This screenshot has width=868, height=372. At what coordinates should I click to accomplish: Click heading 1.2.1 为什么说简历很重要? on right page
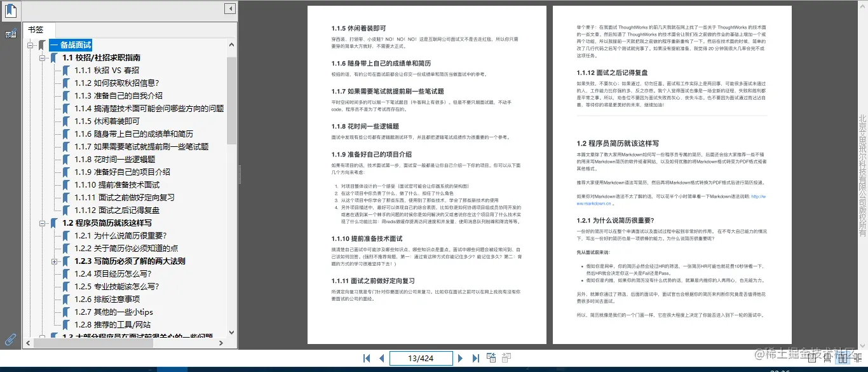point(615,220)
